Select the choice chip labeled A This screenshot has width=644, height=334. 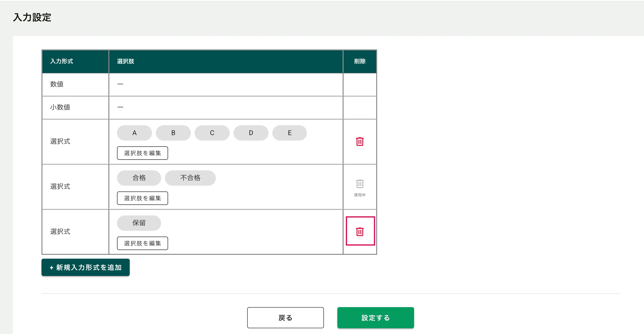tap(134, 133)
